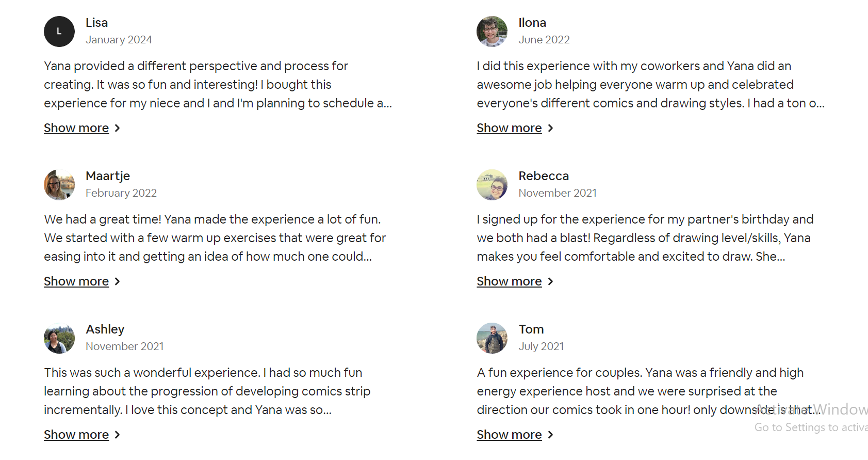Click chevron arrow under Ashley's review
The height and width of the screenshot is (460, 868).
pos(118,435)
